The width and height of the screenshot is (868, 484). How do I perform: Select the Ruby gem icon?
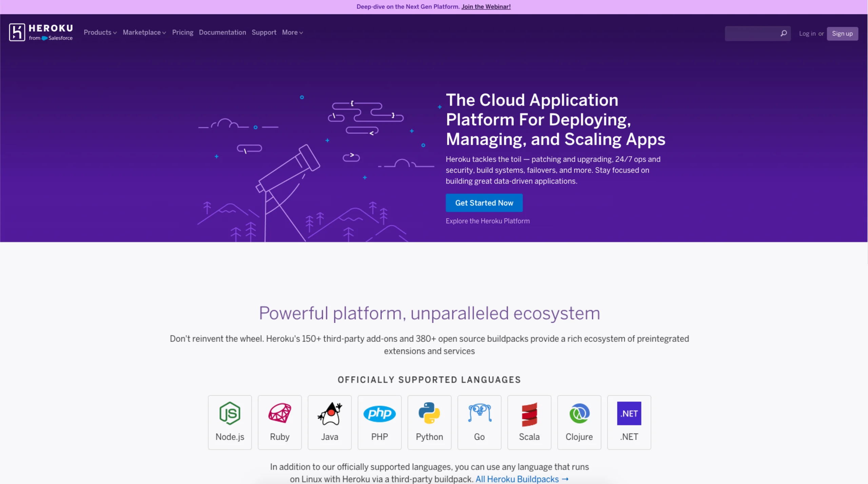coord(280,413)
